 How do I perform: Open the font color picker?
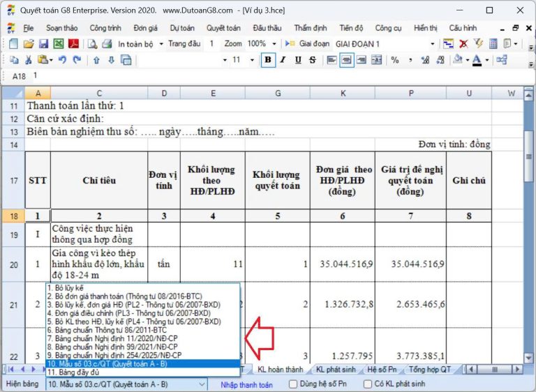pyautogui.click(x=486, y=60)
